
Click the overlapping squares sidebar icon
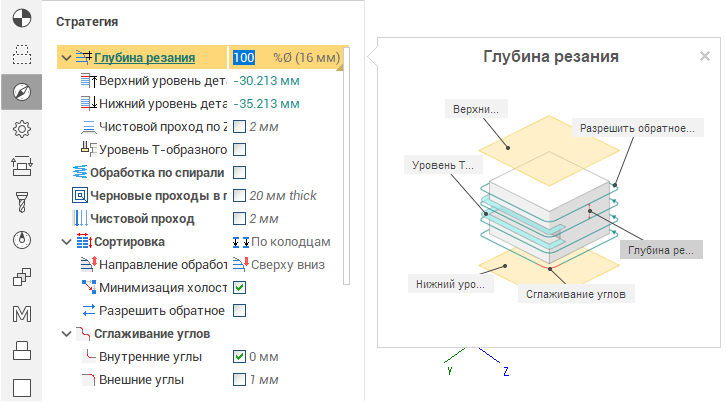pos(21,277)
